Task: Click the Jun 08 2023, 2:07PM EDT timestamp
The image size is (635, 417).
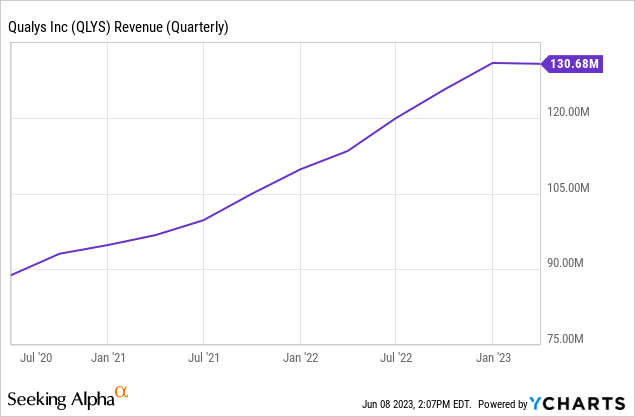Action: 416,404
